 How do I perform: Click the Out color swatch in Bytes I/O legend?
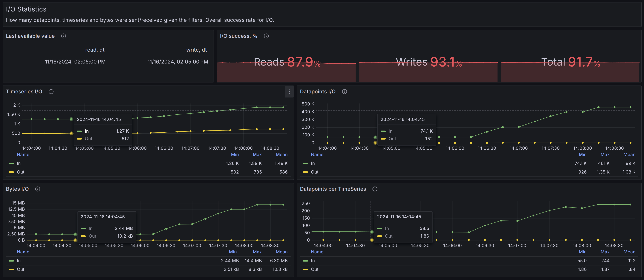click(x=11, y=270)
